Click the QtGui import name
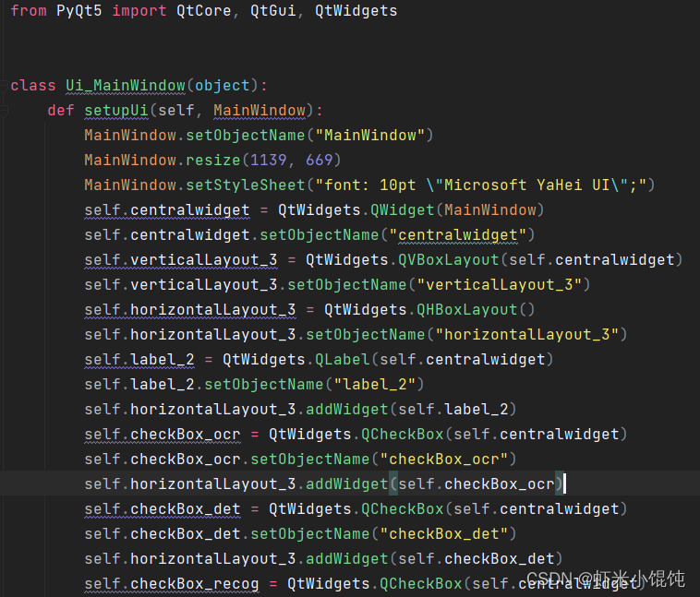Viewport: 700px width, 597px height. point(272,10)
